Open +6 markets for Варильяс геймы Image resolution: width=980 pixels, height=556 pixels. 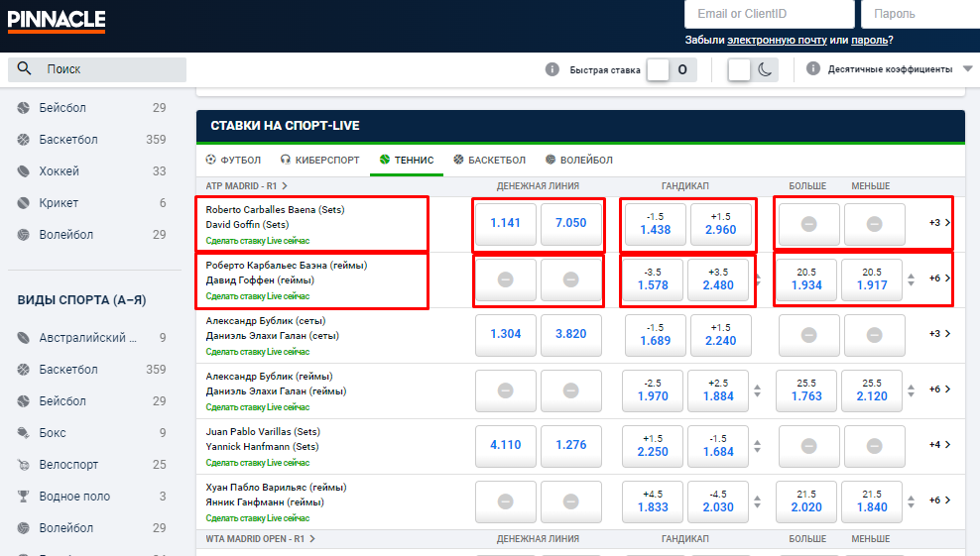point(939,500)
